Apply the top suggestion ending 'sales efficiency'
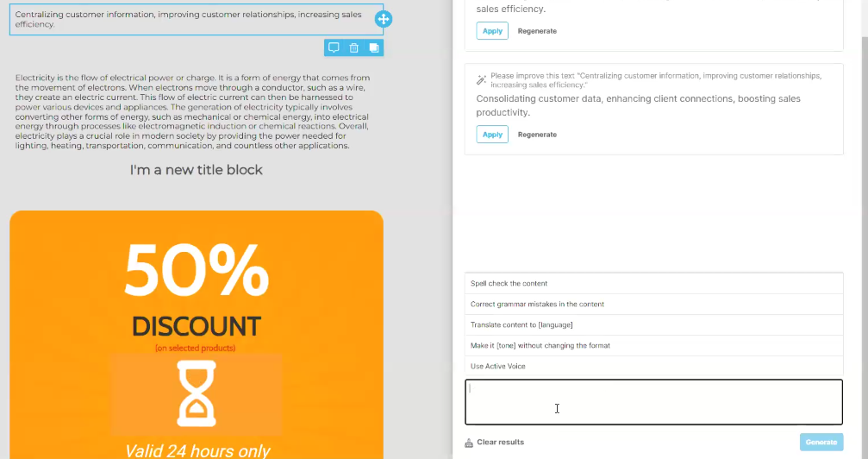Viewport: 868px width, 459px height. (x=492, y=31)
